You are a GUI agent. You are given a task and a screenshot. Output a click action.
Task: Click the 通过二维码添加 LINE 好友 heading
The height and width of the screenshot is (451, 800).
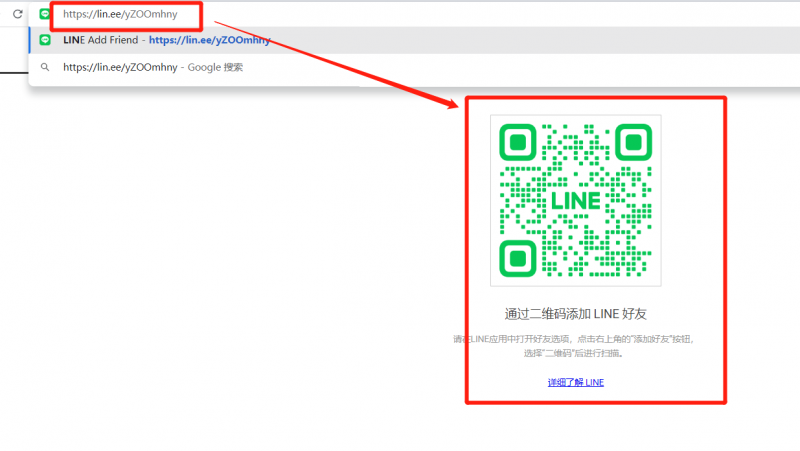(x=576, y=314)
